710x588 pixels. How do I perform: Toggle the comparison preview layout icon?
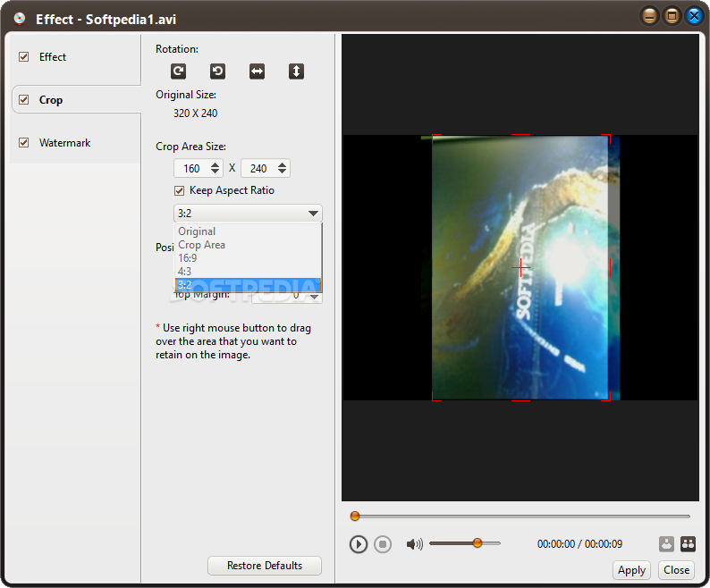pos(689,543)
